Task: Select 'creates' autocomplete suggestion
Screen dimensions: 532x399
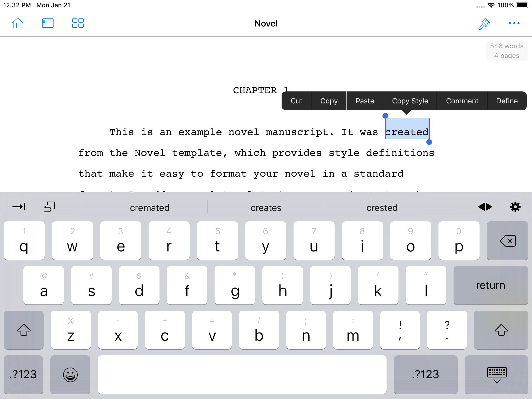Action: pos(265,208)
